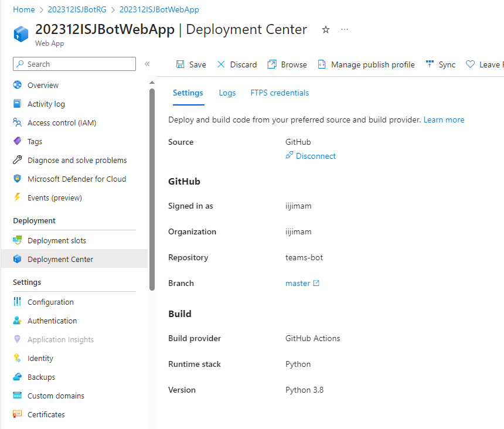Disconnect the GitHub source
Viewport: 504px width, 429px height.
(x=315, y=156)
